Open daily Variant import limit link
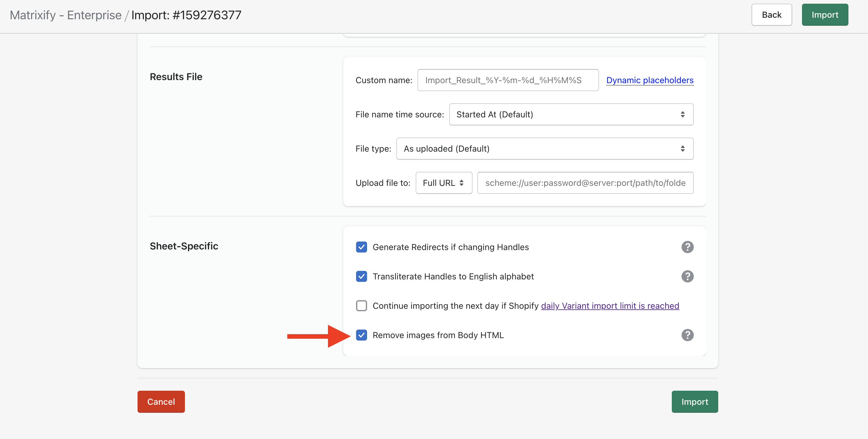The image size is (868, 439). click(x=610, y=306)
